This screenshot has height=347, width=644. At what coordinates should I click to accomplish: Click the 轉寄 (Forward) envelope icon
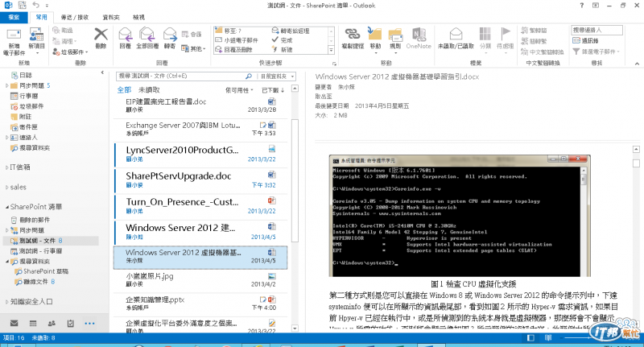170,35
